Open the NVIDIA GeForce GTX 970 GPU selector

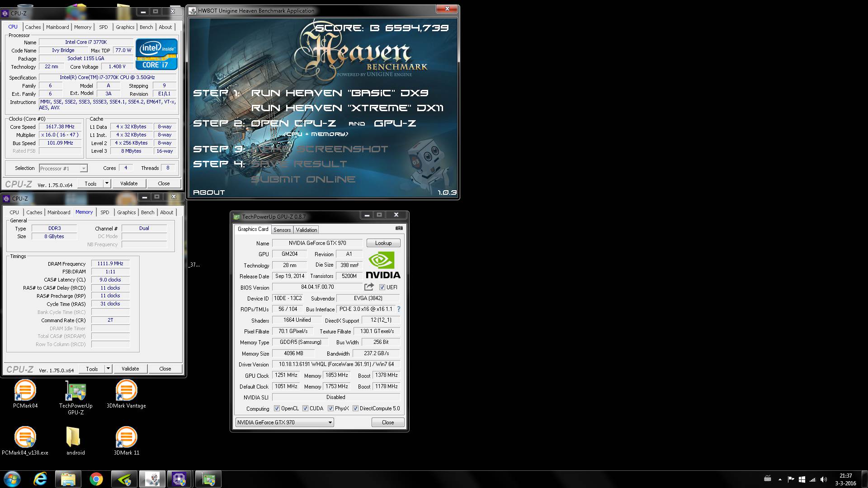click(284, 422)
